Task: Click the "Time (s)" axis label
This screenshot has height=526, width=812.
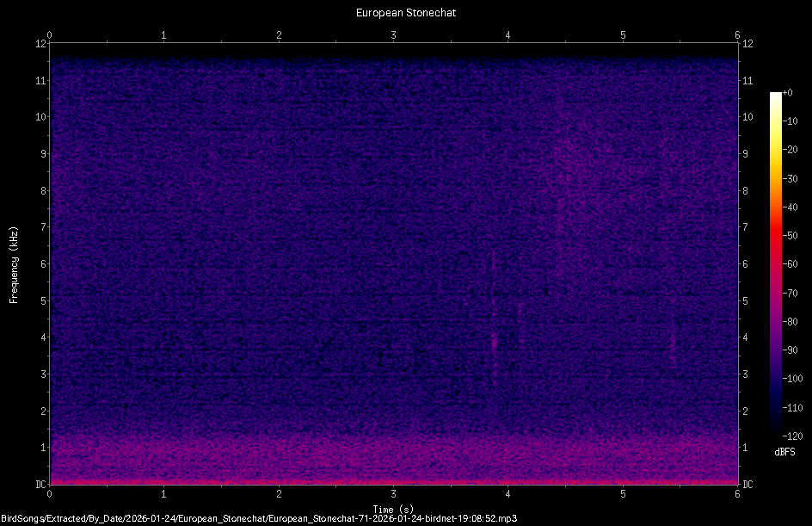Action: tap(392, 509)
